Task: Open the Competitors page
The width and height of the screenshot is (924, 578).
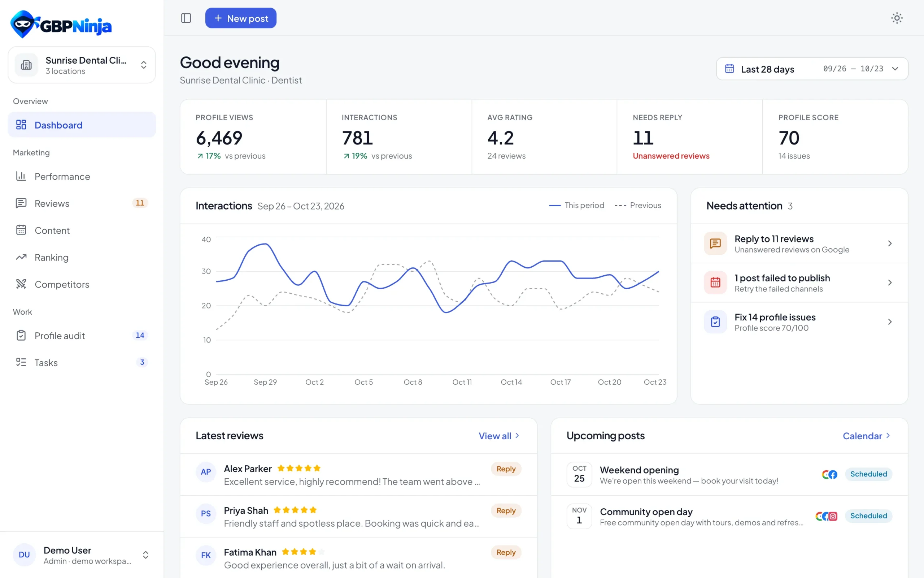Action: [x=82, y=284]
